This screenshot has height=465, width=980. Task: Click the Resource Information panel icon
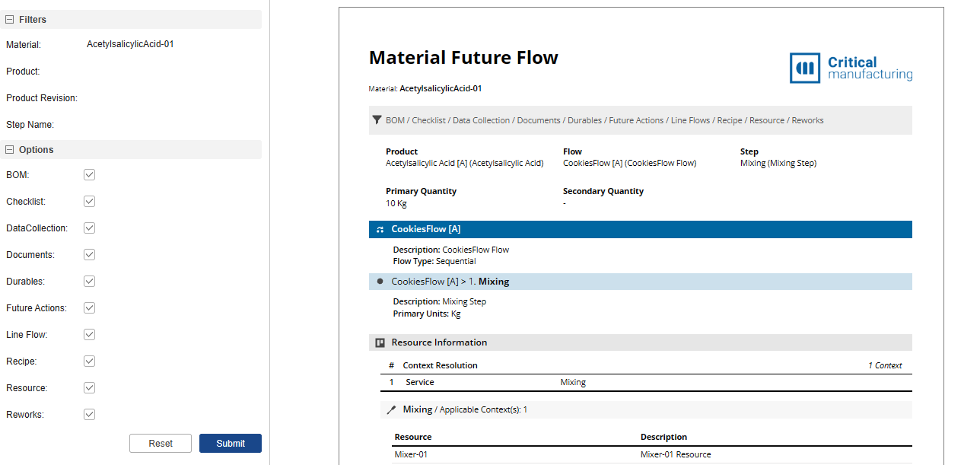(x=380, y=342)
